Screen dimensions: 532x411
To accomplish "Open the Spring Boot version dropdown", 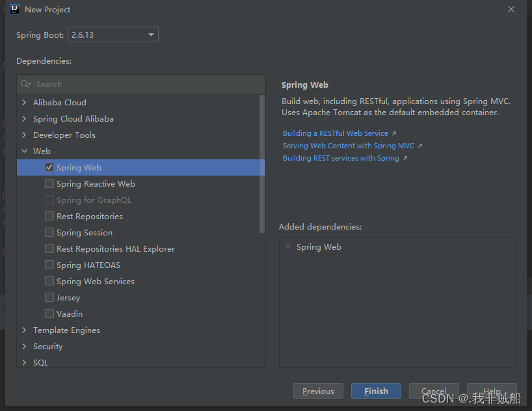I will click(113, 34).
